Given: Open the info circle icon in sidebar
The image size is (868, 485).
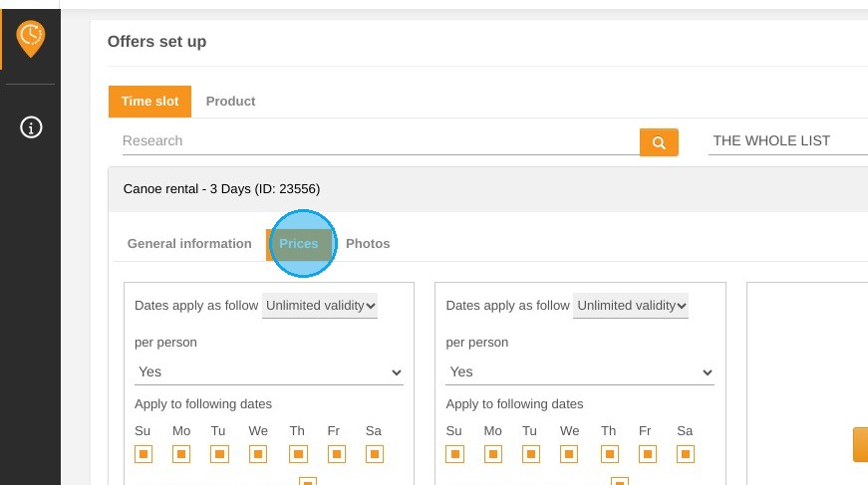Looking at the screenshot, I should click(31, 127).
